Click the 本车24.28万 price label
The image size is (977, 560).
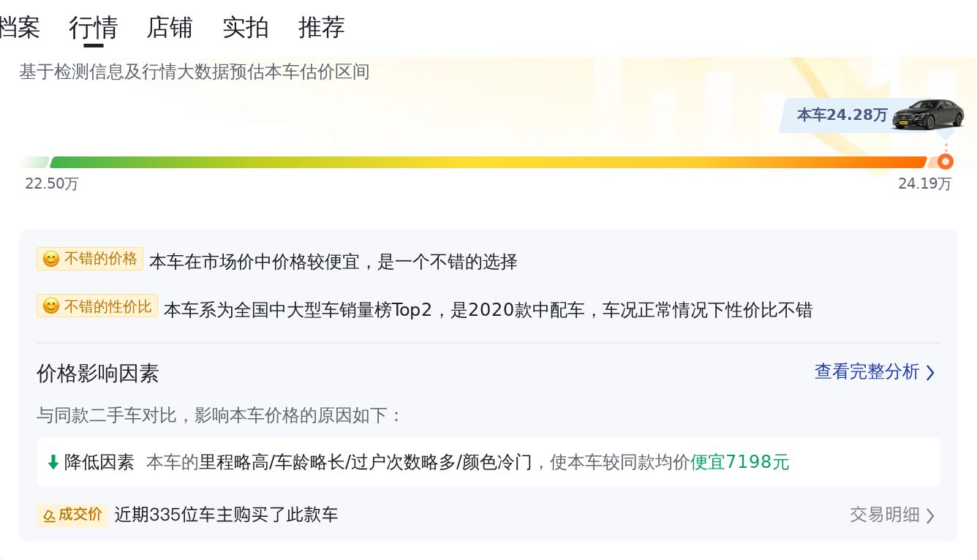tap(842, 115)
